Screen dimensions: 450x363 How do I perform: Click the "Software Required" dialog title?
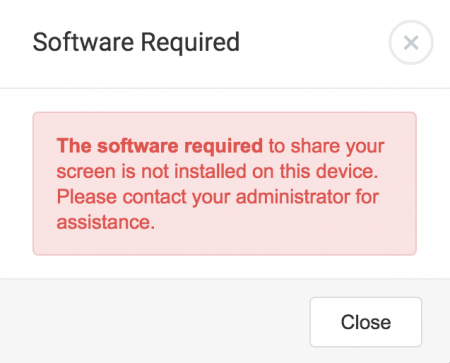tap(136, 42)
